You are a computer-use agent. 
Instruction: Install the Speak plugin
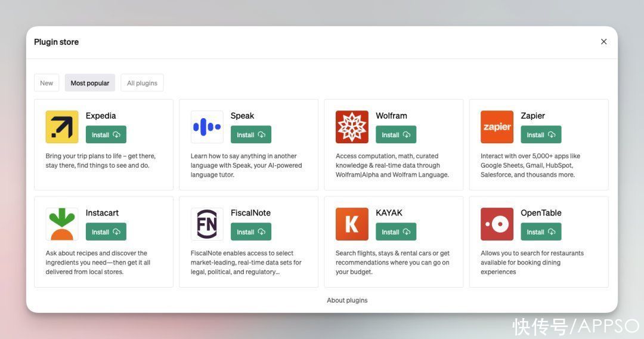pyautogui.click(x=251, y=135)
